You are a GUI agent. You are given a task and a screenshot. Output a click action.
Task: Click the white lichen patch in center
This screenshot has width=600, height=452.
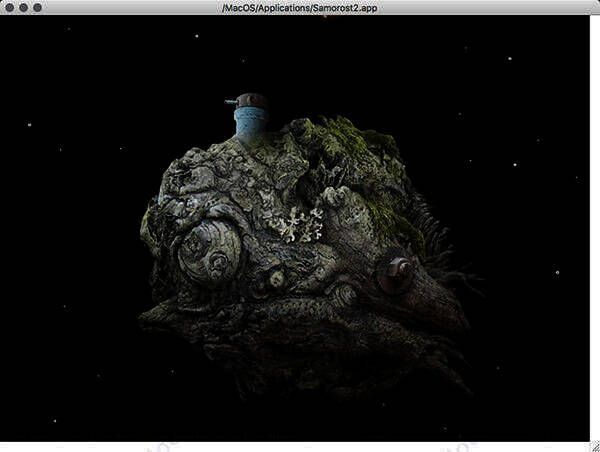[x=296, y=226]
